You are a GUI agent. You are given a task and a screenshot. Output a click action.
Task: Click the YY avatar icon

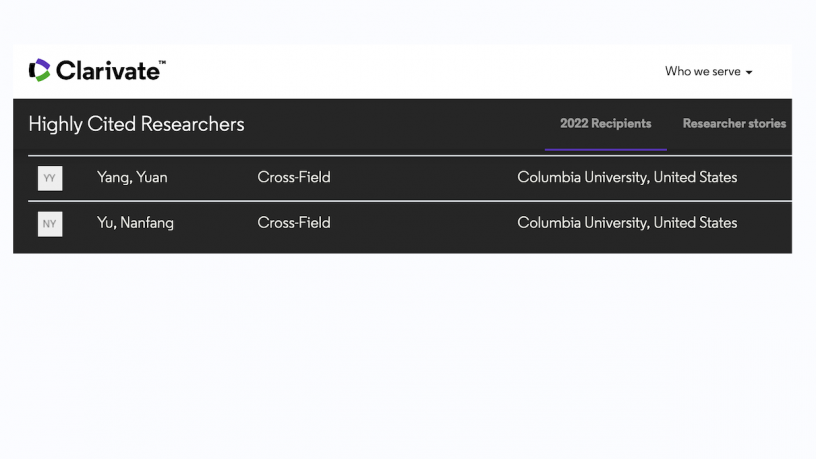pyautogui.click(x=50, y=178)
